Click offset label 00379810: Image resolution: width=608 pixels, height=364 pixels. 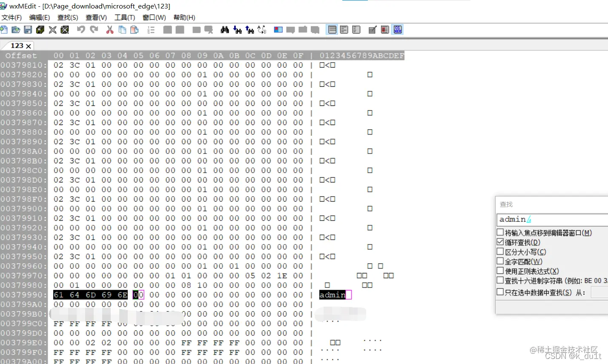[x=24, y=65]
